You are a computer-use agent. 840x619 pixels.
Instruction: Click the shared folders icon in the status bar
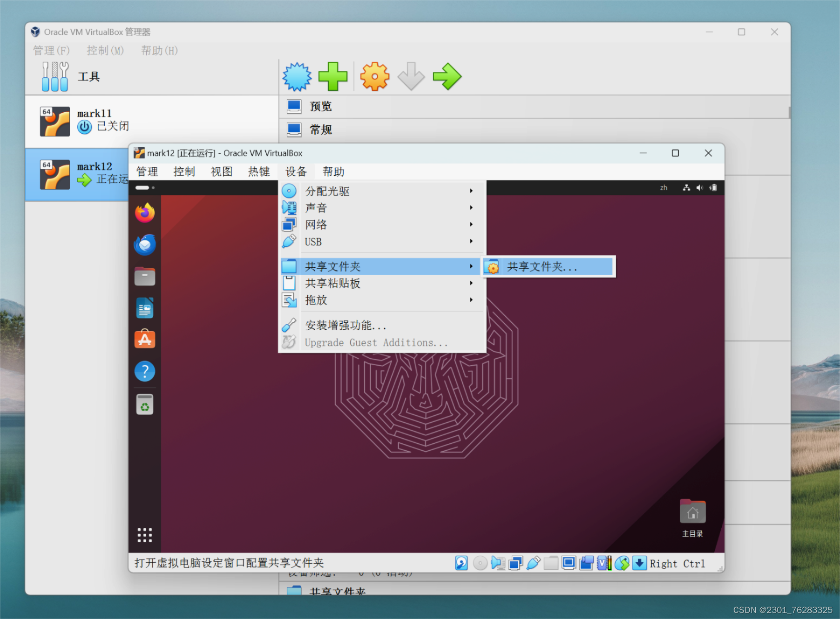click(551, 563)
